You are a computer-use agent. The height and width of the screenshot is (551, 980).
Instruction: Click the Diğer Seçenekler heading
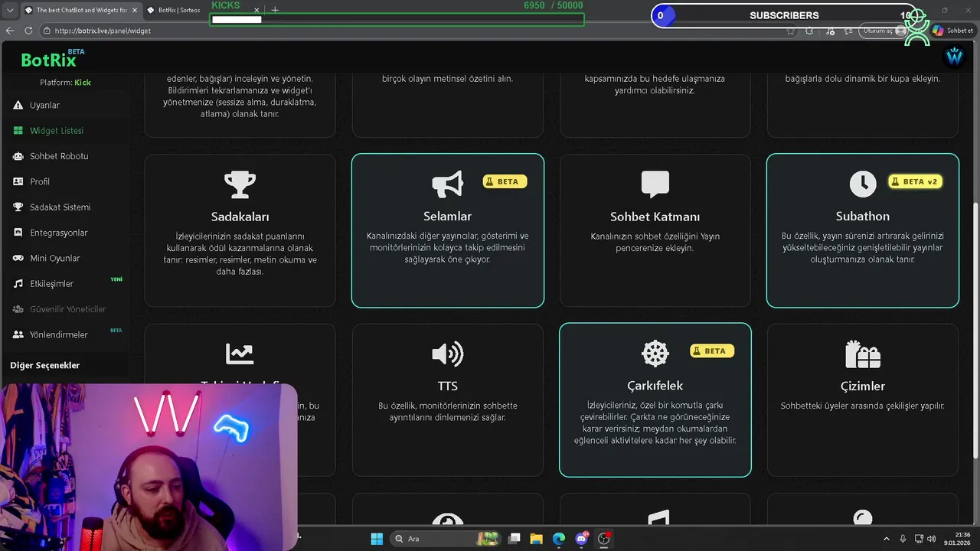click(x=45, y=365)
